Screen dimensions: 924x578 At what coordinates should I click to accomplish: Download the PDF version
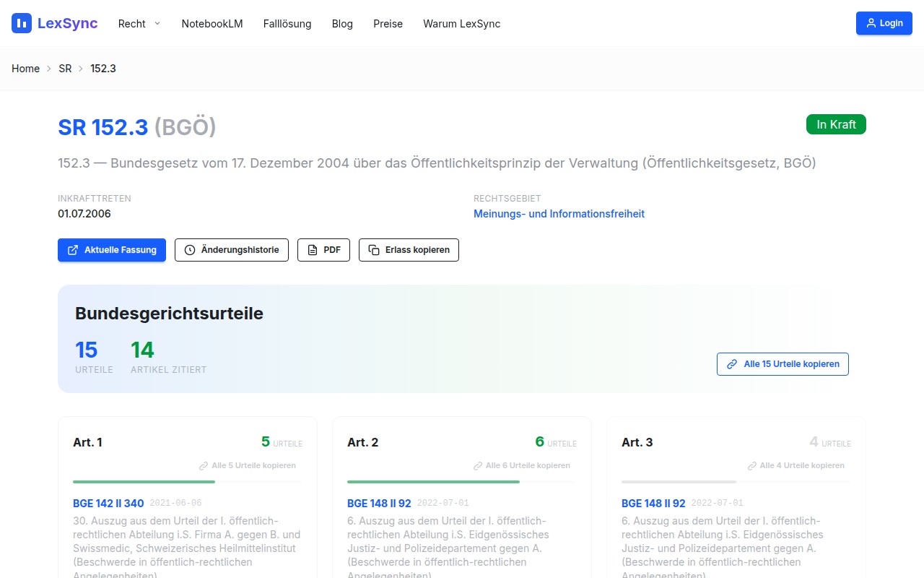click(x=323, y=250)
